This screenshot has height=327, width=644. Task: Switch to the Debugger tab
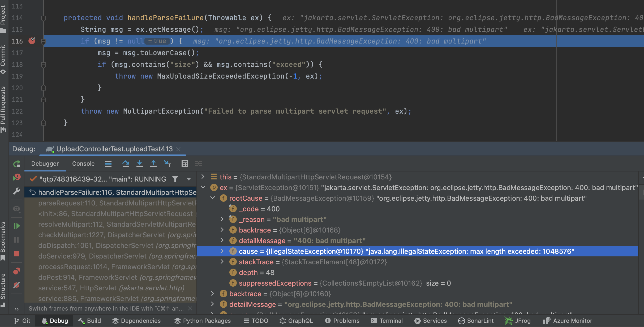(x=45, y=164)
